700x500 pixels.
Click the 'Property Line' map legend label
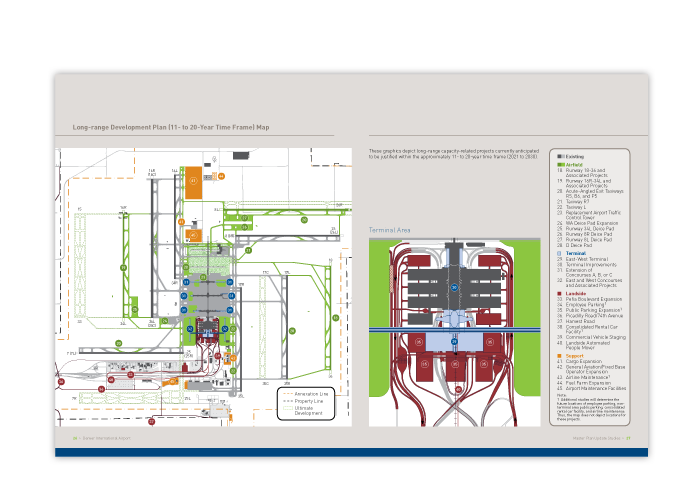click(308, 401)
